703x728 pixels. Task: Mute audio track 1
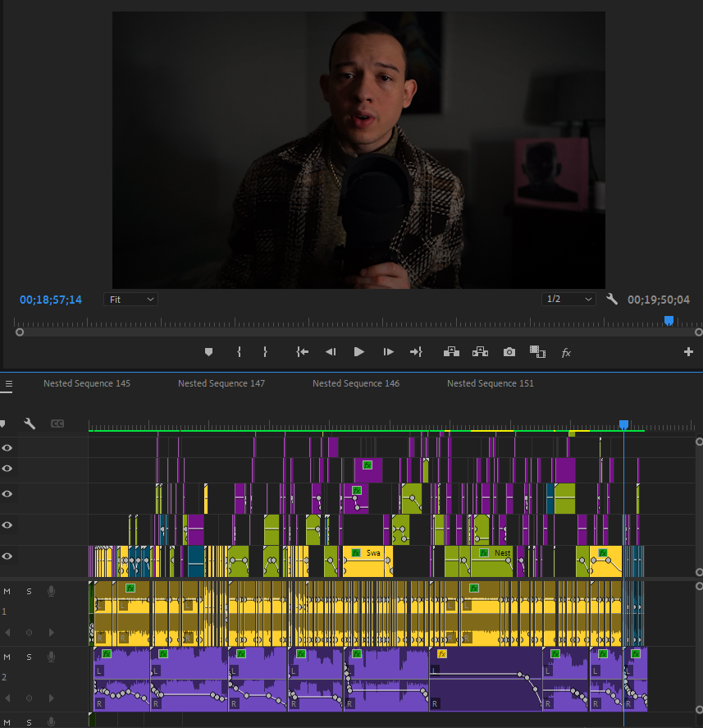pyautogui.click(x=7, y=592)
